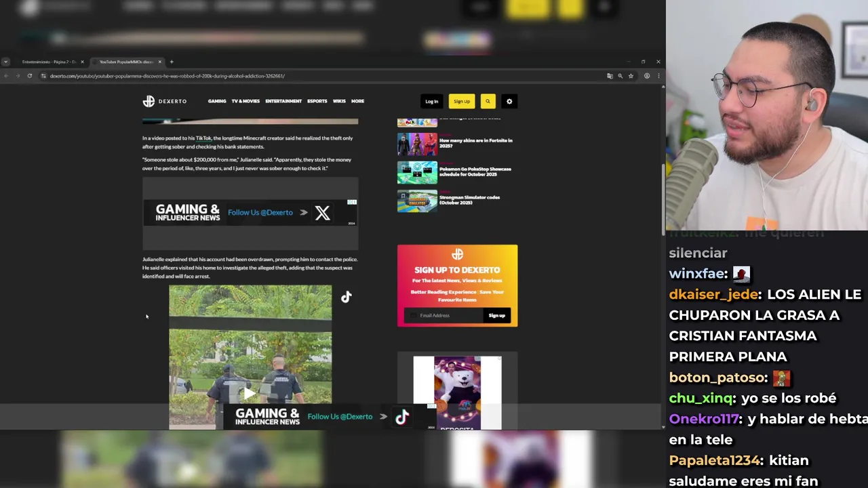
Task: Select the YouTuber PopularMMOs article tab
Action: click(126, 62)
